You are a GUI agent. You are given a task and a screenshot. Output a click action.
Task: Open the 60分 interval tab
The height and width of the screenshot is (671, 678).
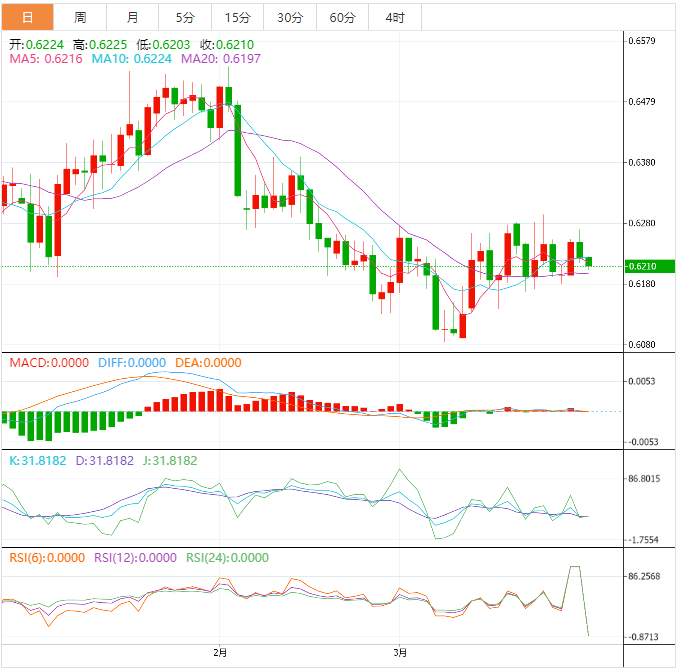pos(342,17)
